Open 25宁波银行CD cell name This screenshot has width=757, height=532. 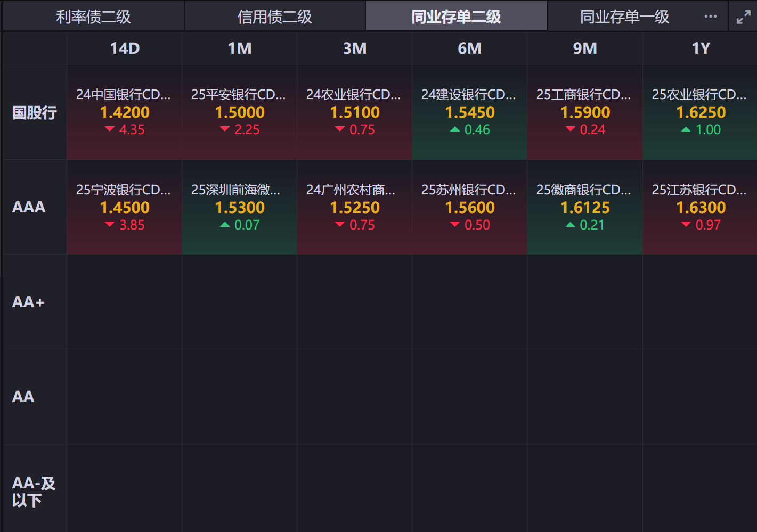[123, 190]
